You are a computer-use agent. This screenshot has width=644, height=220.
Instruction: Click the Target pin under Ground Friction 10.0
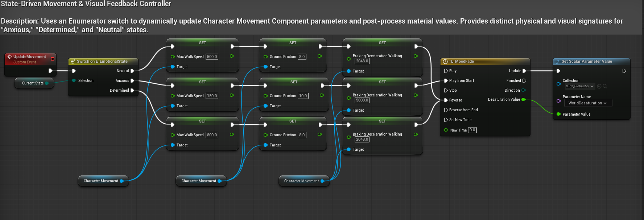[x=265, y=106]
